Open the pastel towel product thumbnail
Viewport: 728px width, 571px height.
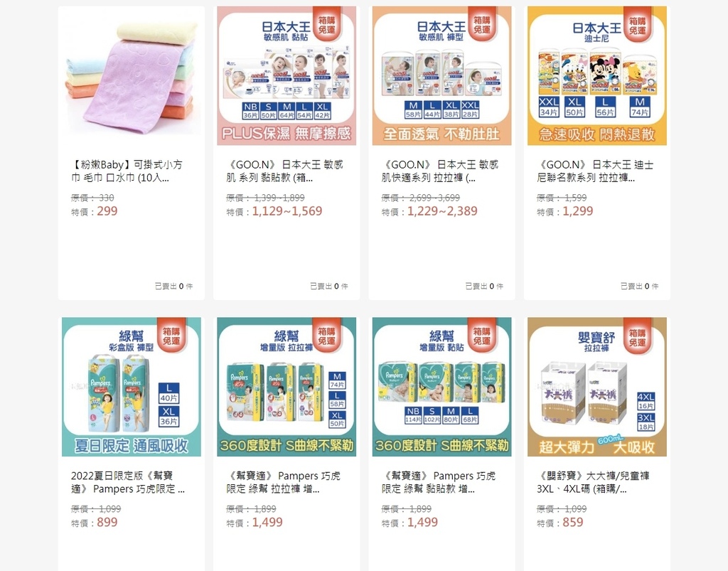point(132,75)
